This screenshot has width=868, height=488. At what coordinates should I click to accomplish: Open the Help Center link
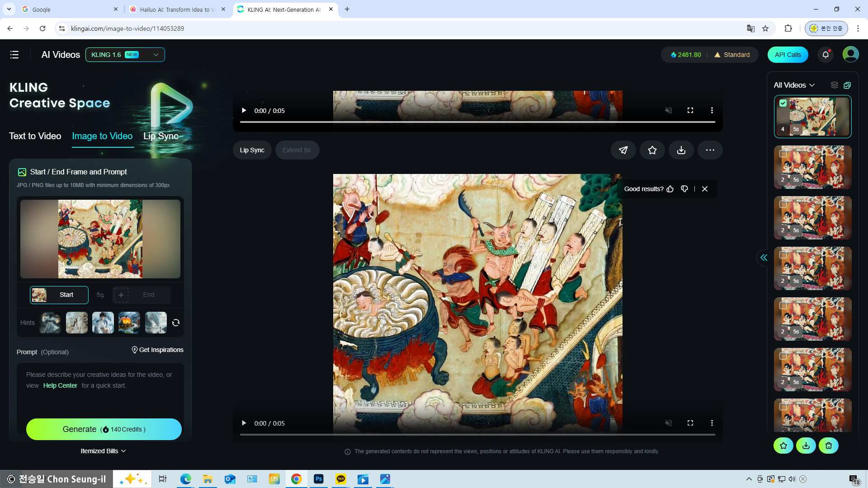(60, 385)
